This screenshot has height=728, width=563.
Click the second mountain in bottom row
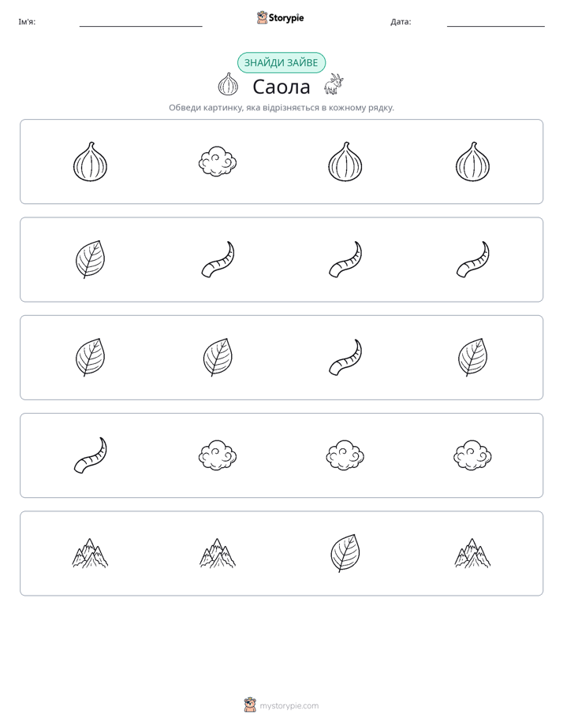218,553
